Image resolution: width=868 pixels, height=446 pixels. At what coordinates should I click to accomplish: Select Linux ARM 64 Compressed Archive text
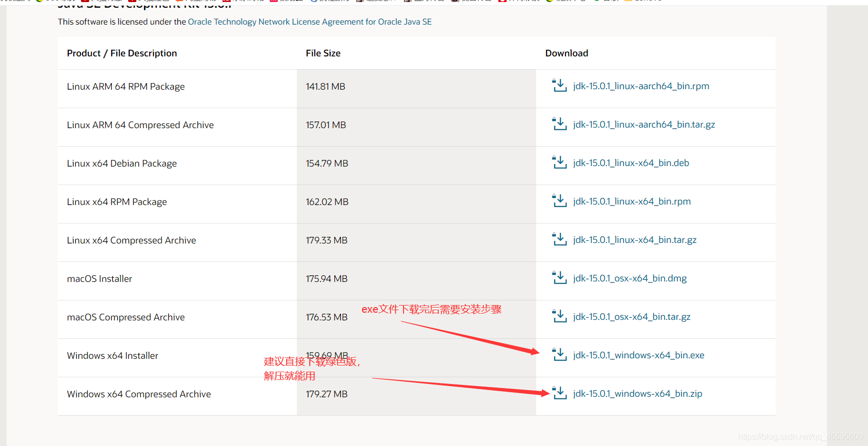click(x=140, y=125)
